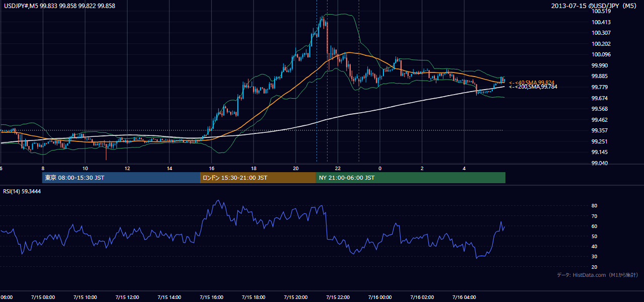
Task: Click the 40 SMA 99.824 label
Action: pos(531,83)
